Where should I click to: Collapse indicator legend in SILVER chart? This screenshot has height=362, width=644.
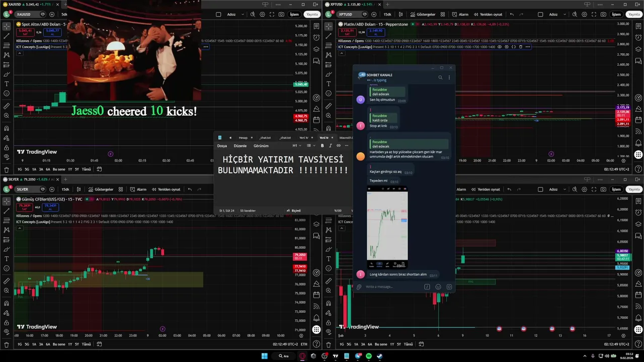click(20, 228)
